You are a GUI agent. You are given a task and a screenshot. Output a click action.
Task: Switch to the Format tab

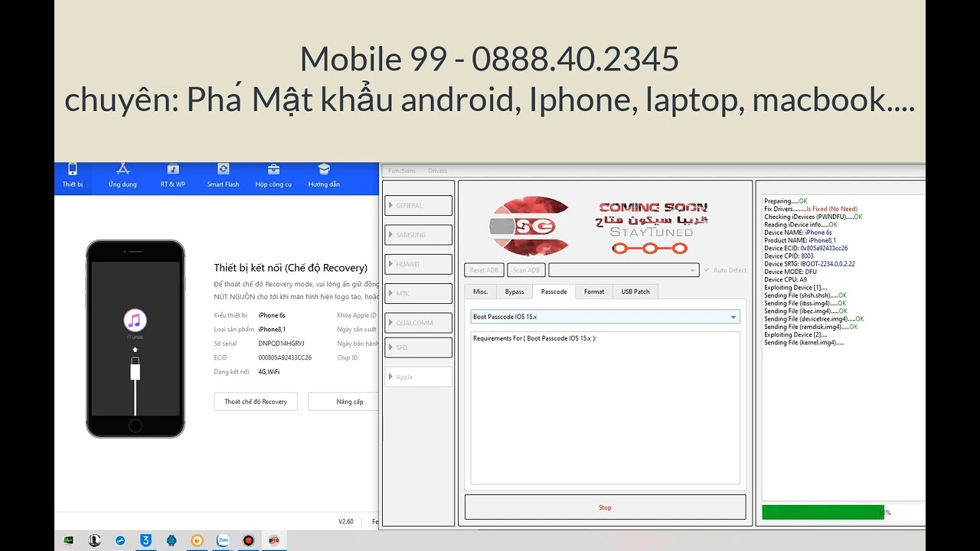(x=594, y=292)
